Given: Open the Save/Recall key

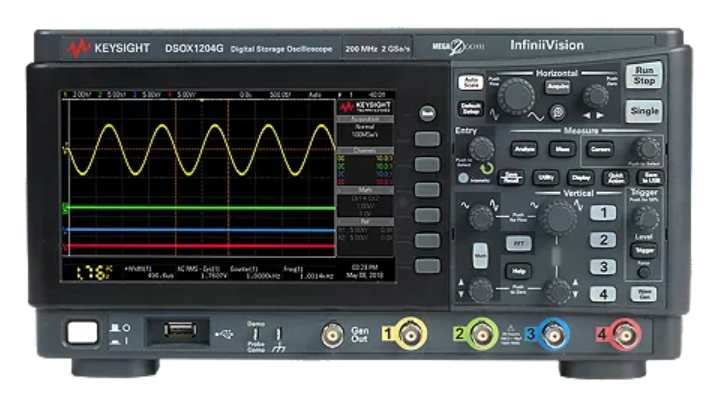Looking at the screenshot, I should 511,177.
